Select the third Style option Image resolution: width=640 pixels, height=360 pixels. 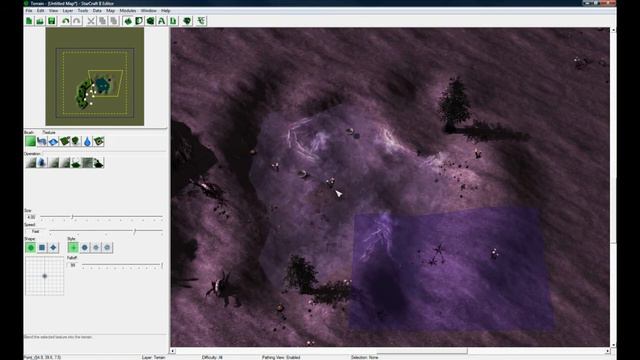pyautogui.click(x=96, y=247)
